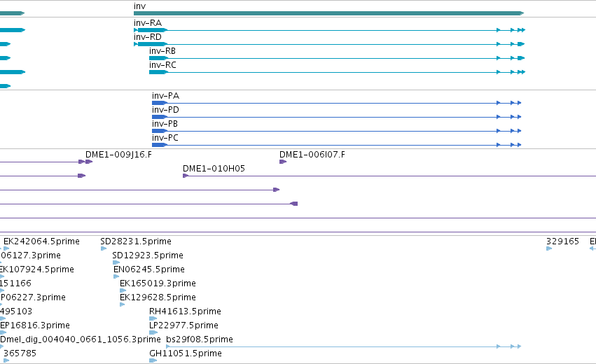Image resolution: width=596 pixels, height=364 pixels.
Task: Click the inv-PC coding exon block
Action: 160,145
